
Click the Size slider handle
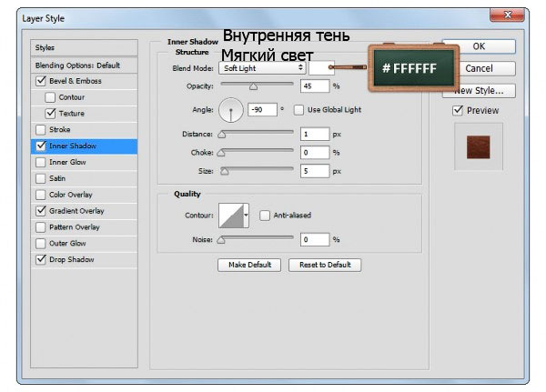pyautogui.click(x=225, y=171)
